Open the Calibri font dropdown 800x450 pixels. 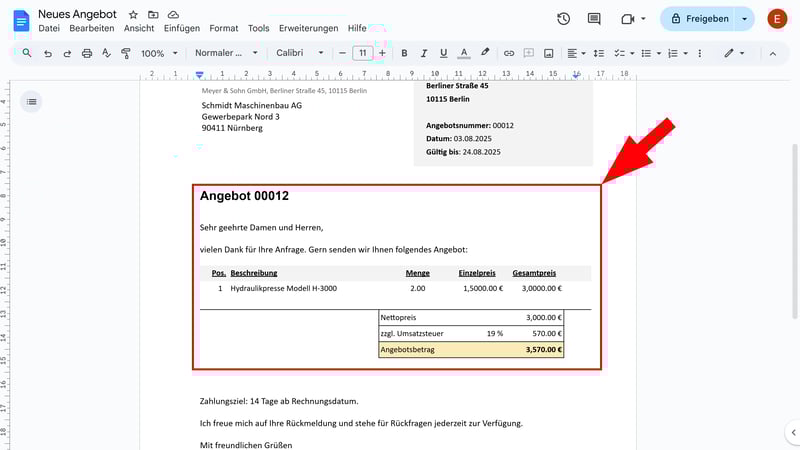[299, 53]
